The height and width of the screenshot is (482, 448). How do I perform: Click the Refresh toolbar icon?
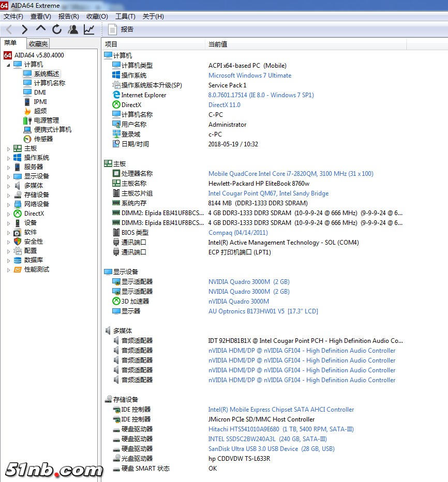pyautogui.click(x=57, y=29)
